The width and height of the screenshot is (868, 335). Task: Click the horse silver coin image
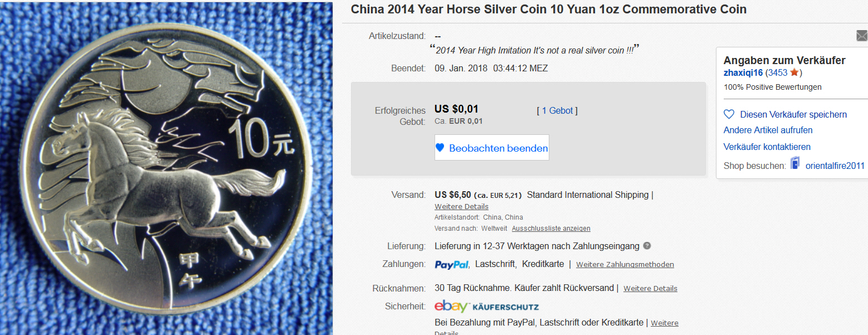[167, 167]
